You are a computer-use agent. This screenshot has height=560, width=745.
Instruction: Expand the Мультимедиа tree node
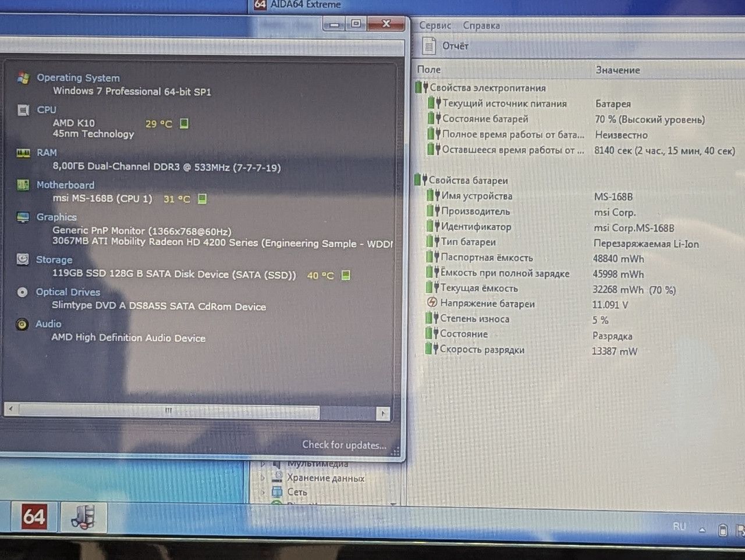(x=262, y=464)
